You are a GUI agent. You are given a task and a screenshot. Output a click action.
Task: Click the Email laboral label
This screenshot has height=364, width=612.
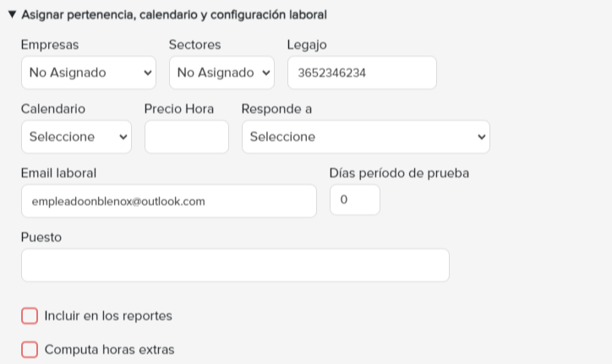pos(58,173)
